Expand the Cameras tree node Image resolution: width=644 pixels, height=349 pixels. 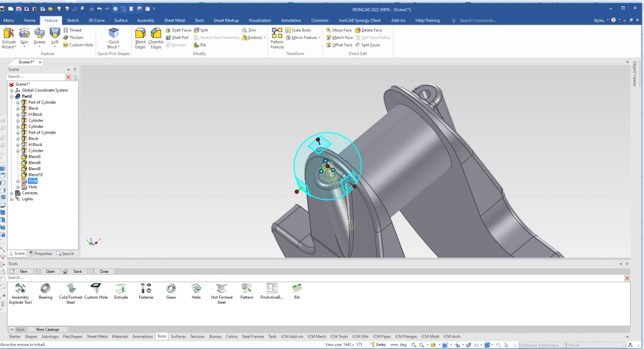[12, 193]
